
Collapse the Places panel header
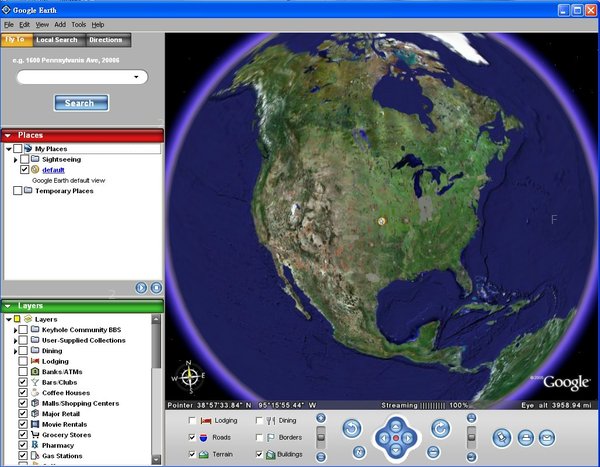coord(8,136)
